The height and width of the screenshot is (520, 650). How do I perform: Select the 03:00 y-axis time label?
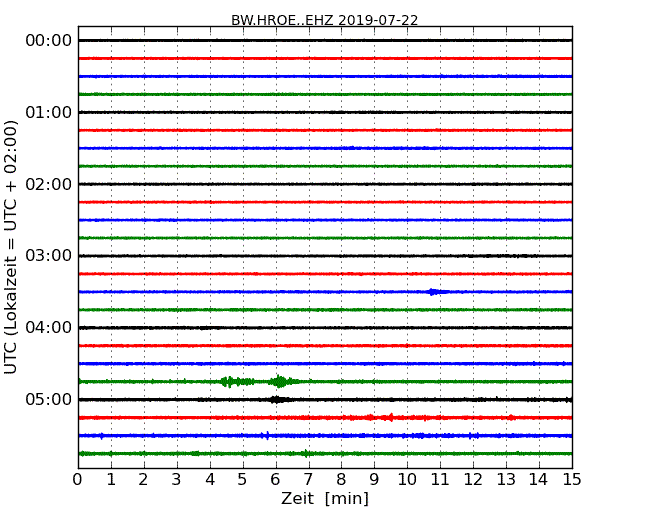click(49, 256)
